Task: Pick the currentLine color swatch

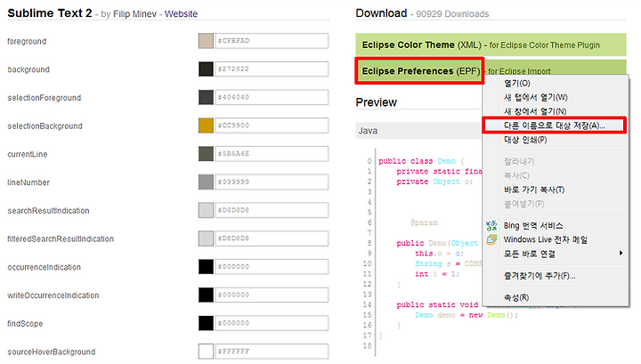Action: click(206, 154)
